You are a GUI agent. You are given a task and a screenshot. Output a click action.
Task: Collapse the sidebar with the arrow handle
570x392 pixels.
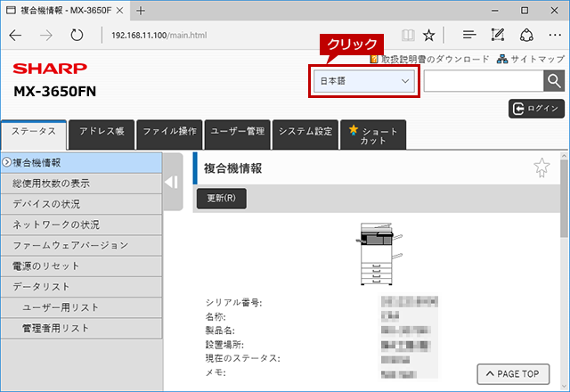tap(172, 182)
